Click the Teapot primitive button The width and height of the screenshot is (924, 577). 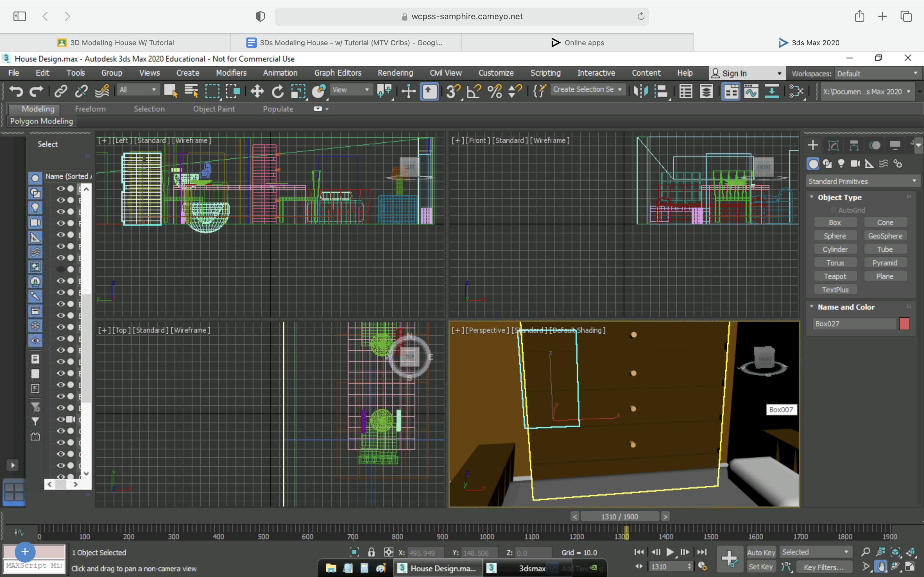(835, 276)
